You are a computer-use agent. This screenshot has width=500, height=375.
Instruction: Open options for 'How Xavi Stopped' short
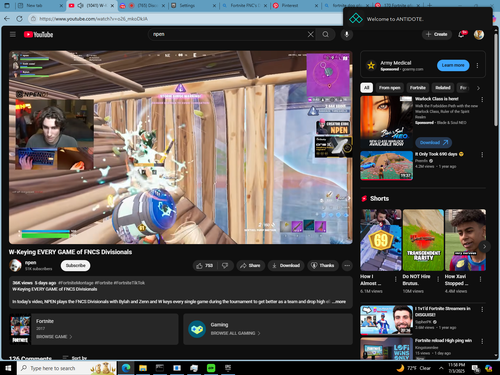pyautogui.click(x=480, y=279)
